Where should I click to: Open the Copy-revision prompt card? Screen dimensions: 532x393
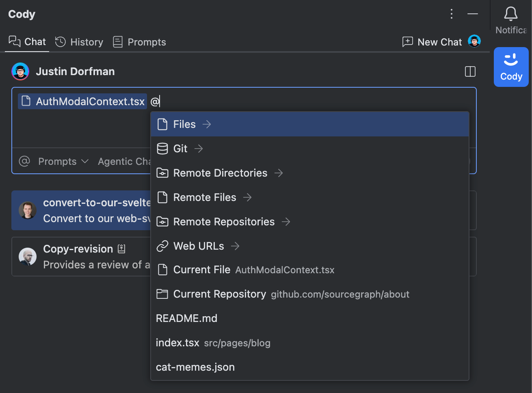[81, 257]
